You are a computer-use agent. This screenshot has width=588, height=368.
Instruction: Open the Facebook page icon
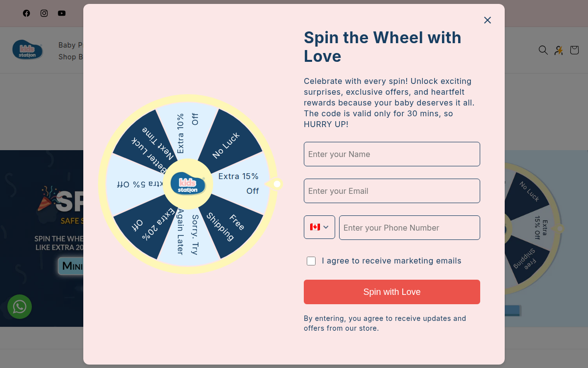(26, 13)
